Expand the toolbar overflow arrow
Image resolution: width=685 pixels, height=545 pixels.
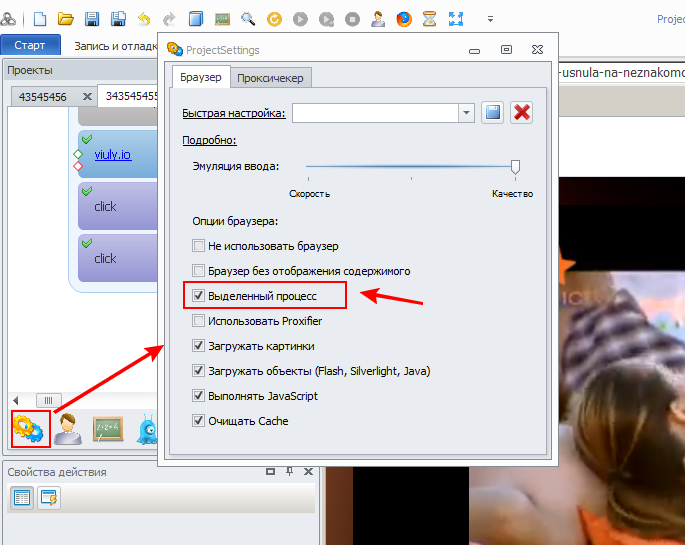[490, 19]
